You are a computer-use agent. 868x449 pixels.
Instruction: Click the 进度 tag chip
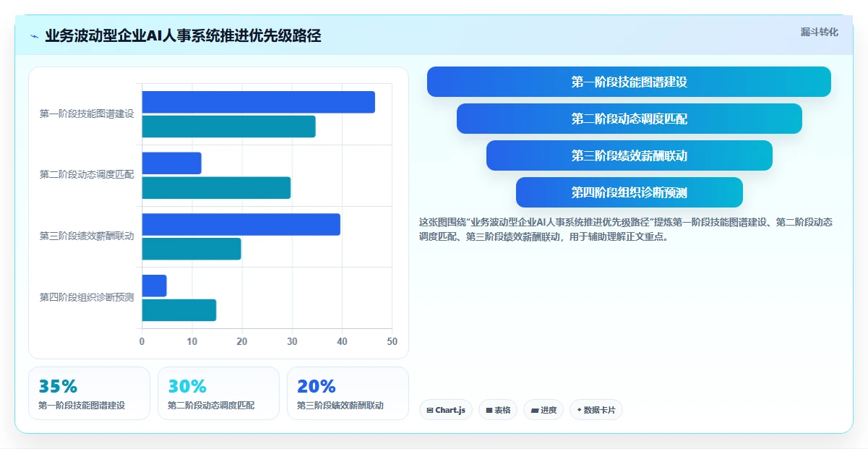(x=543, y=410)
